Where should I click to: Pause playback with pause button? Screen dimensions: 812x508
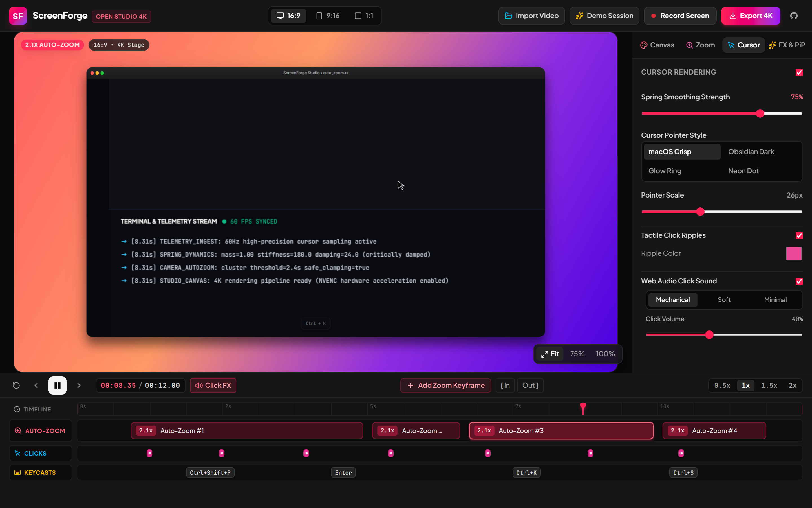(x=58, y=385)
